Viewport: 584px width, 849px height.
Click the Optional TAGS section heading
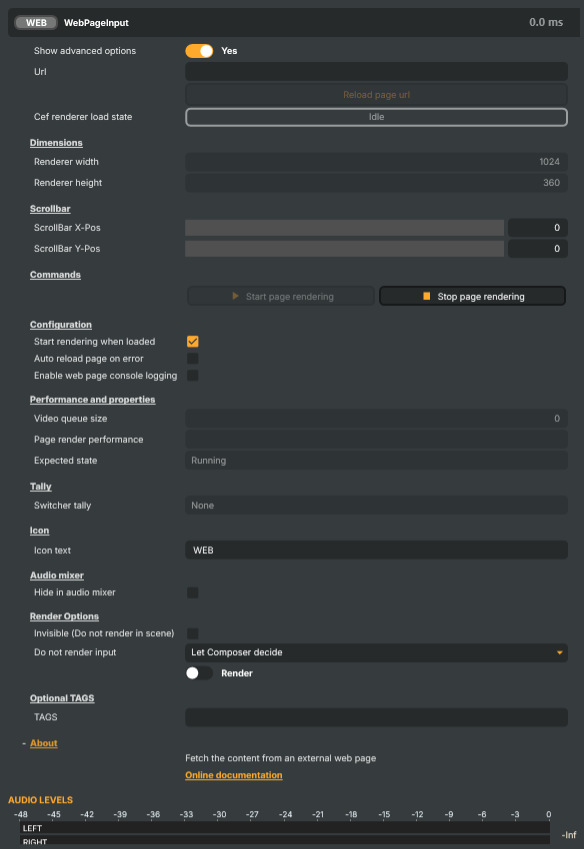[x=62, y=698]
